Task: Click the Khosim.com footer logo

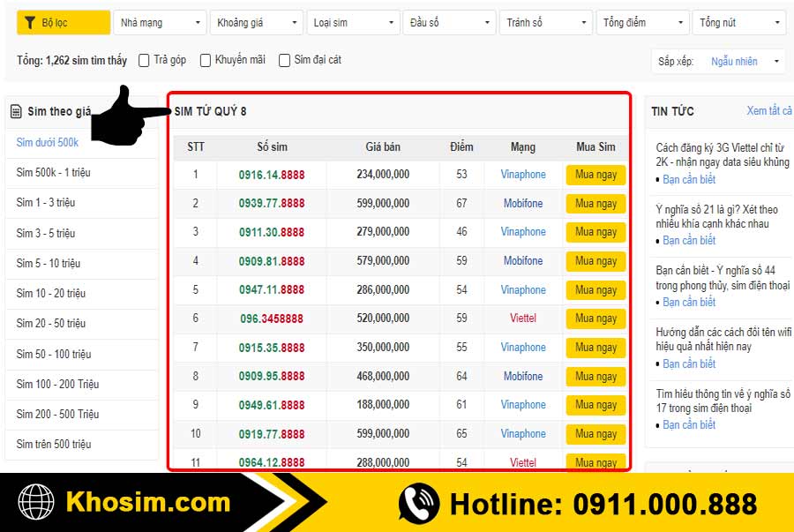Action: point(150,503)
